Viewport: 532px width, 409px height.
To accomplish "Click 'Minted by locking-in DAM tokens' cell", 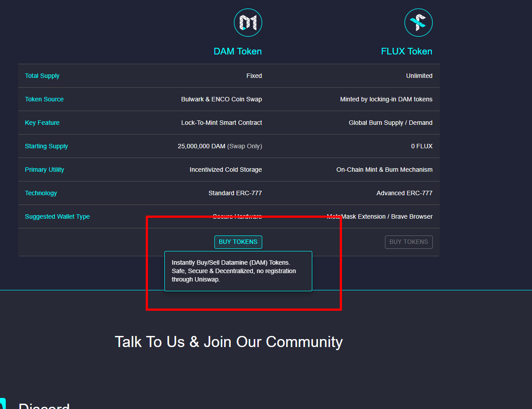I will point(386,99).
